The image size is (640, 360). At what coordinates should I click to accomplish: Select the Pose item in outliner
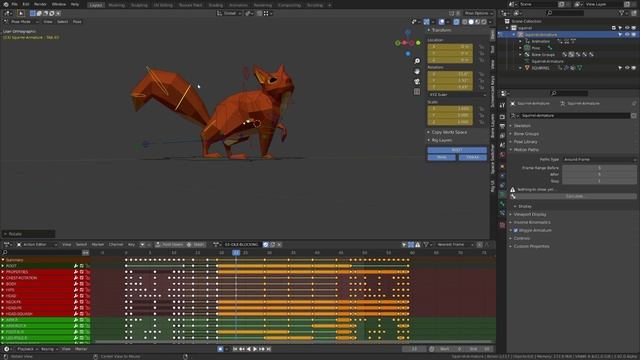pos(536,48)
